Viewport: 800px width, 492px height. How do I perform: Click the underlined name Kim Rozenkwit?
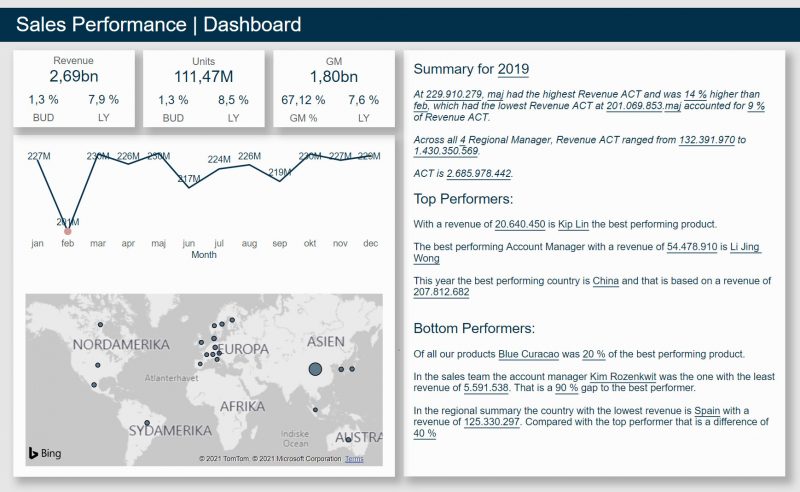[x=623, y=377]
